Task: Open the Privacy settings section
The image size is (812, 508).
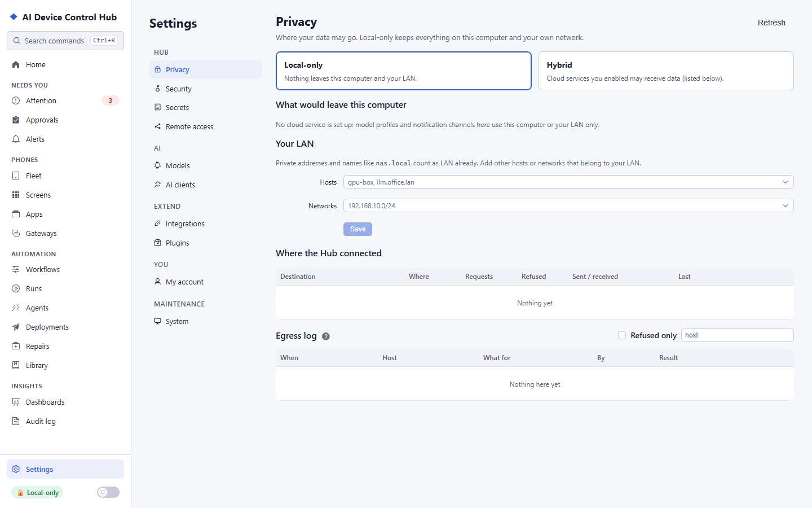Action: click(206, 70)
